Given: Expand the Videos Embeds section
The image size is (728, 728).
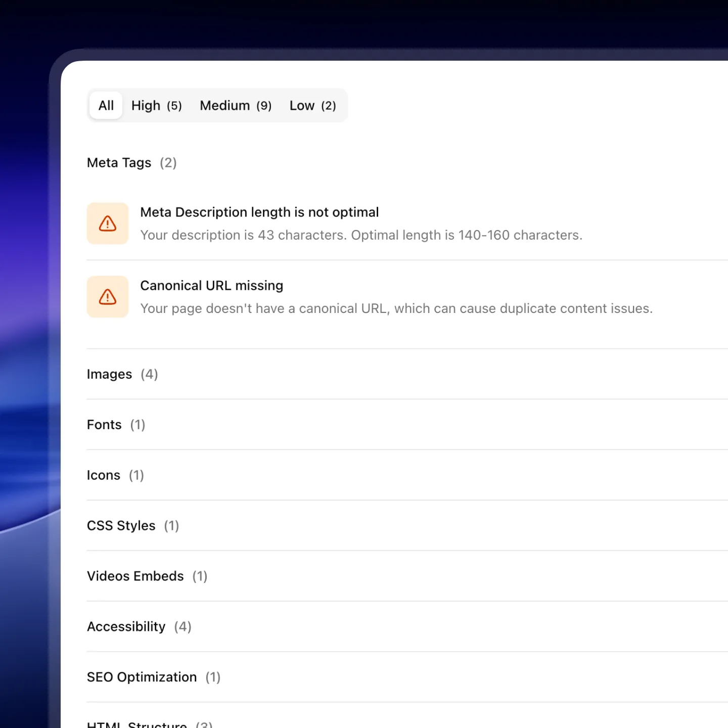Looking at the screenshot, I should [407, 576].
